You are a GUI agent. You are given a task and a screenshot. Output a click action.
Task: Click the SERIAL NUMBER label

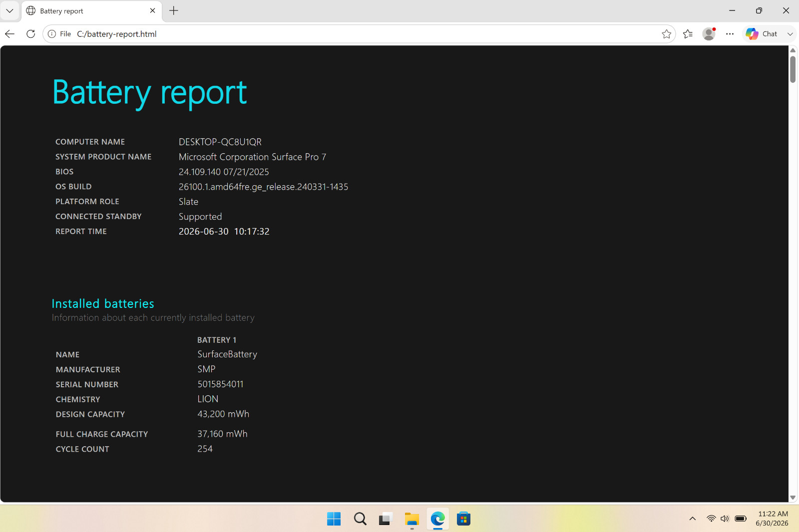pyautogui.click(x=87, y=384)
